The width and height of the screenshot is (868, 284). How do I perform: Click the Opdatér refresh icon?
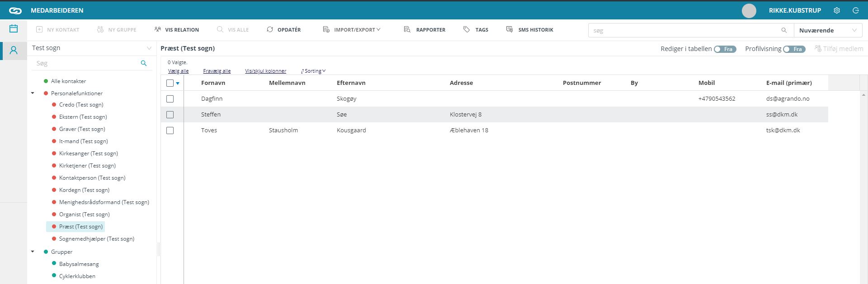tap(270, 29)
